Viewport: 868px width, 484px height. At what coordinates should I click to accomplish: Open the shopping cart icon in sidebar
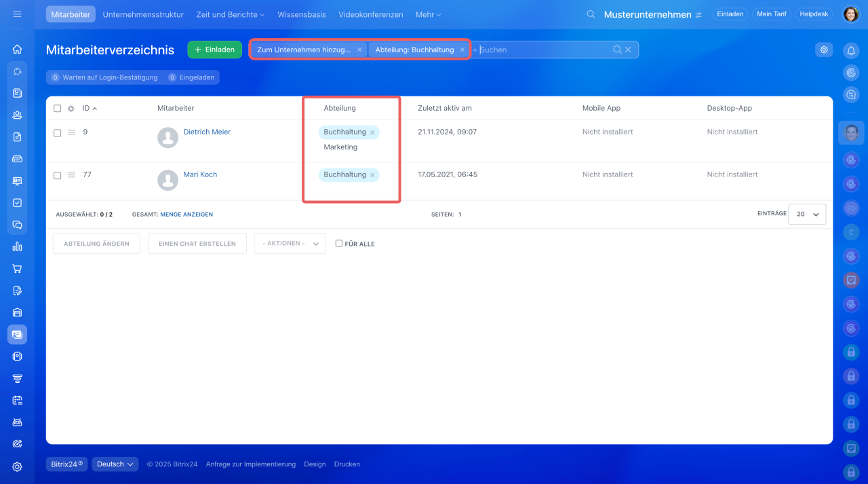click(x=17, y=268)
